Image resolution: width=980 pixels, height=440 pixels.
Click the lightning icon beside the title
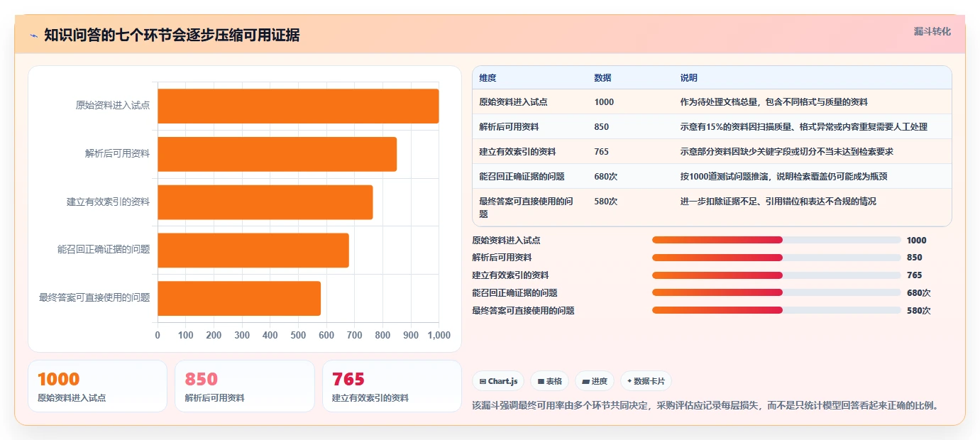(x=33, y=35)
